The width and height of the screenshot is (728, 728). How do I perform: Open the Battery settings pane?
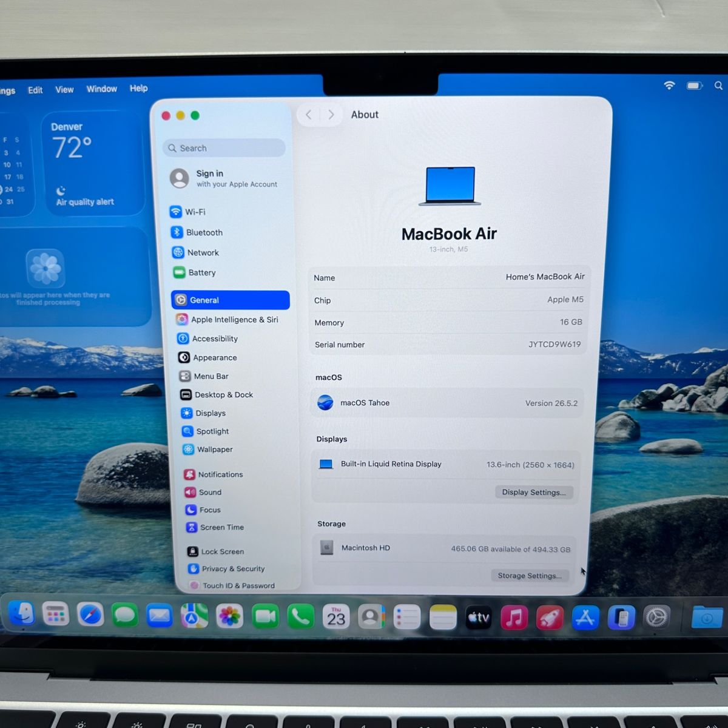[195, 272]
